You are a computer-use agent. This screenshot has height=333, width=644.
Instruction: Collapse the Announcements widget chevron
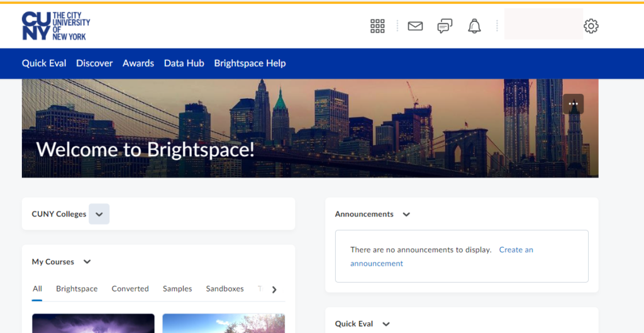coord(406,214)
